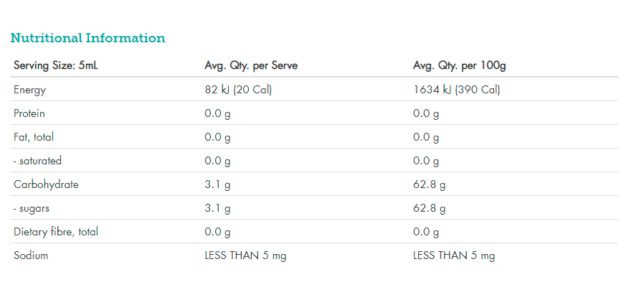Select the Protein row label
The height and width of the screenshot is (300, 644).
pos(29,113)
